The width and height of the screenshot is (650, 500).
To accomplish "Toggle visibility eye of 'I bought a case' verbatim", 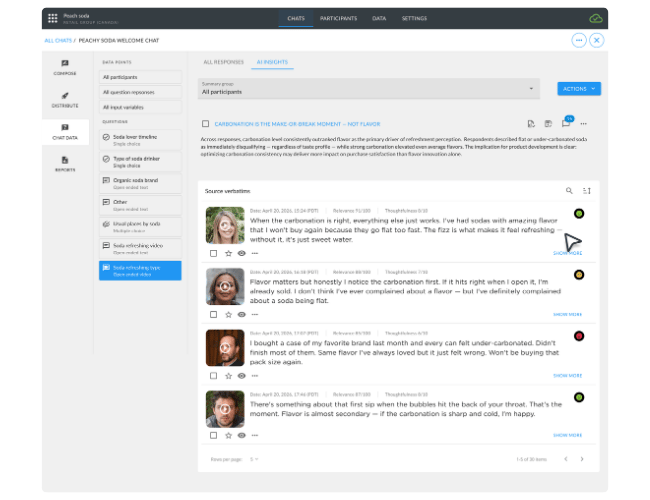I will 242,376.
